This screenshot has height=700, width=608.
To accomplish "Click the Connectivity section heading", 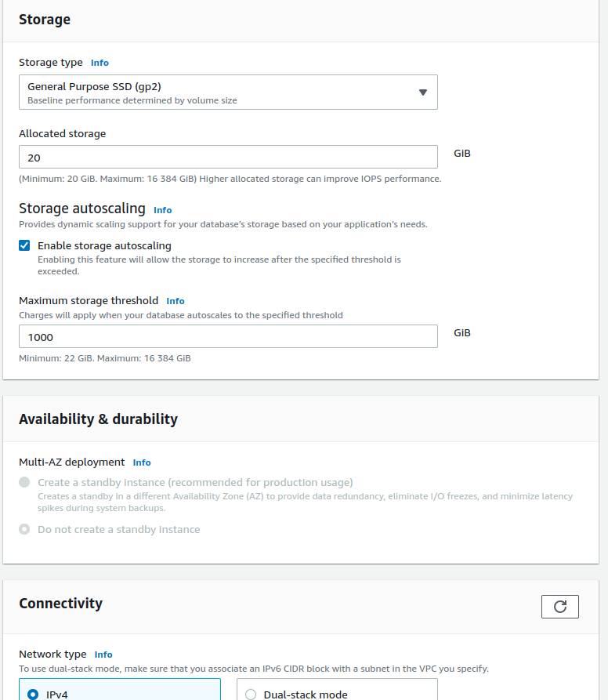I will click(60, 604).
